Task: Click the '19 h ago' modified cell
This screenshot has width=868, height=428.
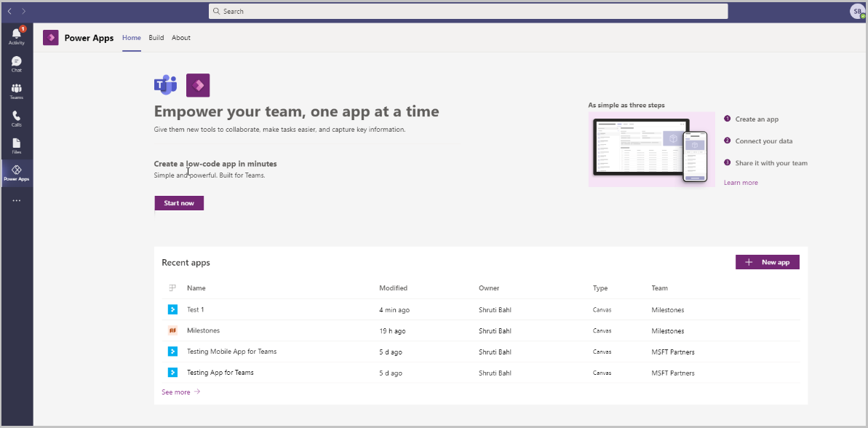Action: (x=392, y=331)
